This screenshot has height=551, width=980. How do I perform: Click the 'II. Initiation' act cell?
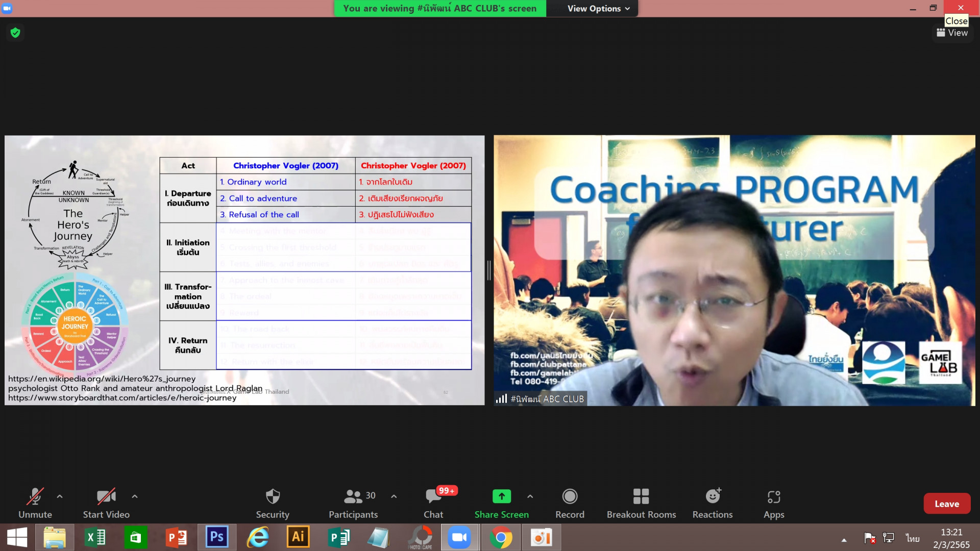(x=188, y=247)
